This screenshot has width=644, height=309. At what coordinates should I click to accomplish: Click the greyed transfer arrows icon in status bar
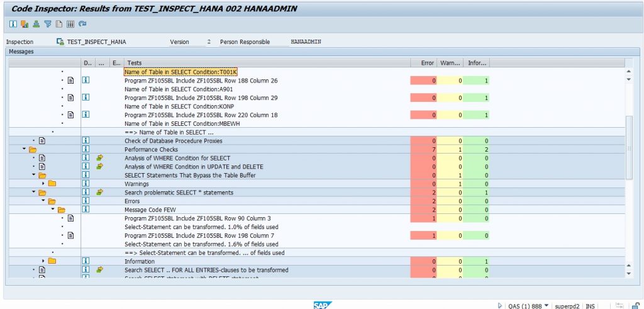(621, 306)
